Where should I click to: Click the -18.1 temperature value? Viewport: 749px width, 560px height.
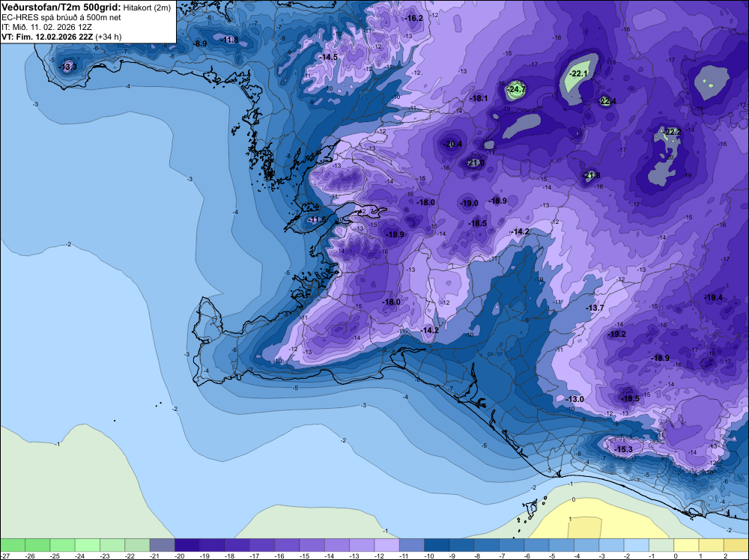(478, 98)
